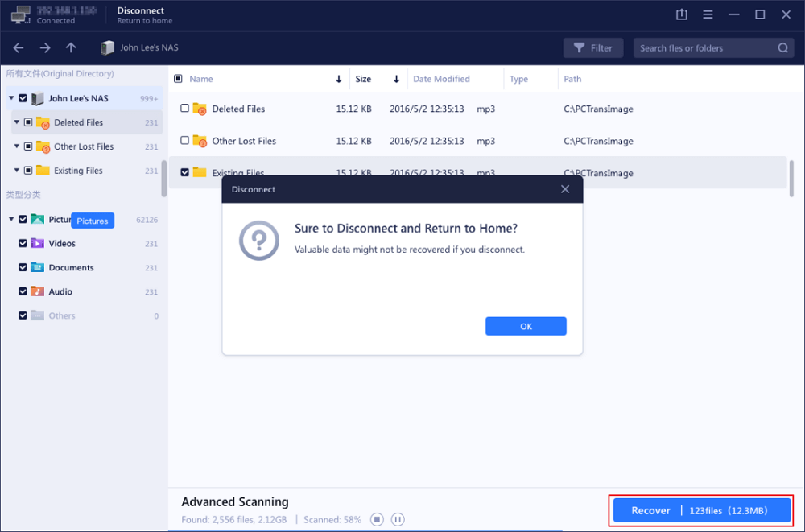Click the search files or folders field
The height and width of the screenshot is (532, 805).
point(704,48)
